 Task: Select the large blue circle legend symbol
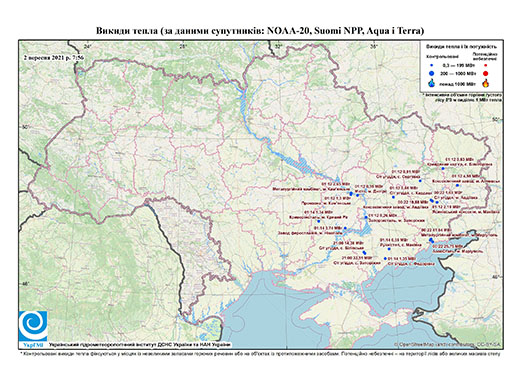click(x=432, y=73)
